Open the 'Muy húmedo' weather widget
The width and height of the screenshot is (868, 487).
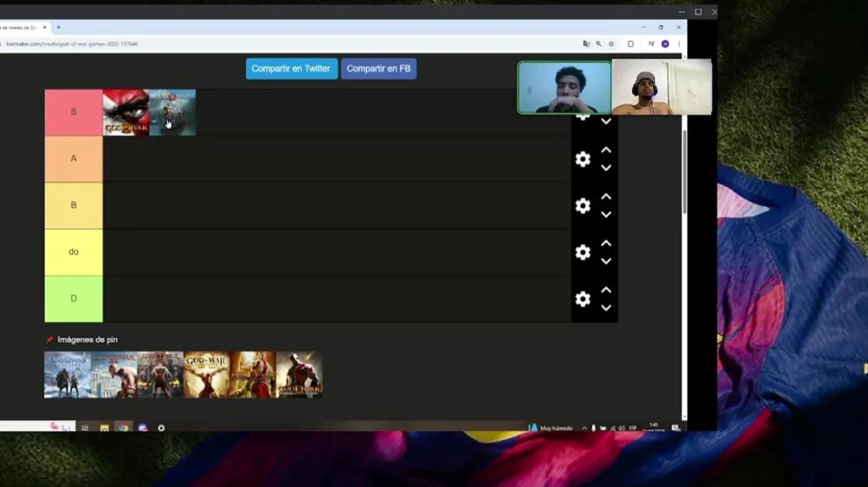coord(551,427)
